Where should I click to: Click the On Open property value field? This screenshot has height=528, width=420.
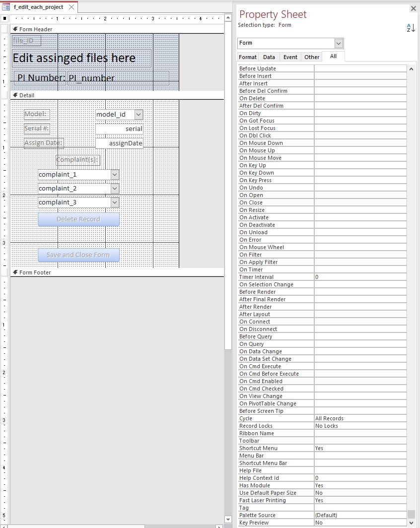(360, 196)
